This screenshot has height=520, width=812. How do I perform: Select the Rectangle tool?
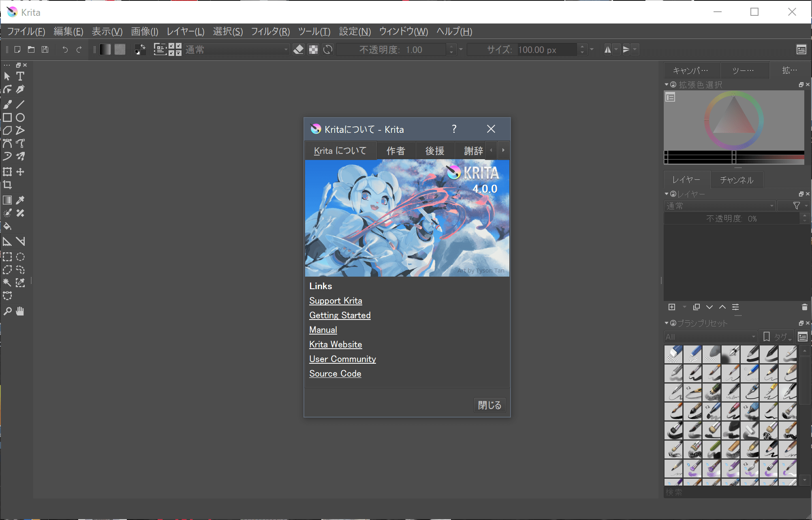click(6, 117)
